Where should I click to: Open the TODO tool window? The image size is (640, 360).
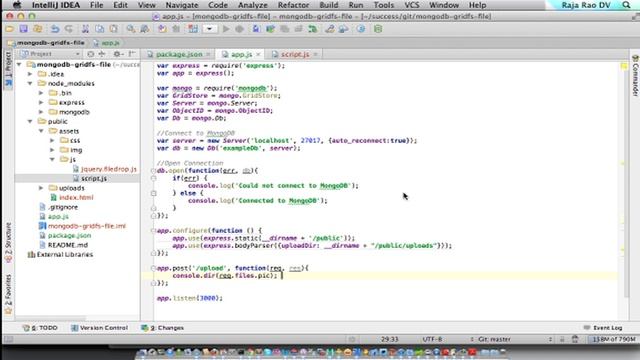[x=40, y=328]
